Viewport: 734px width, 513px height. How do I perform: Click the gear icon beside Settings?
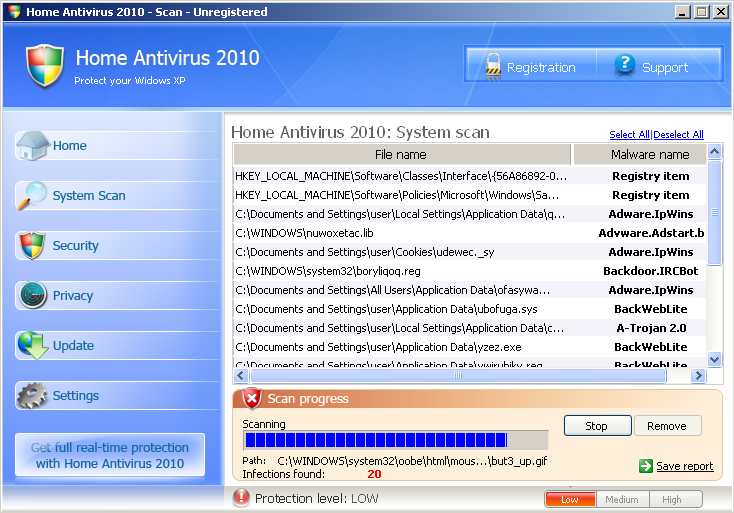(32, 396)
